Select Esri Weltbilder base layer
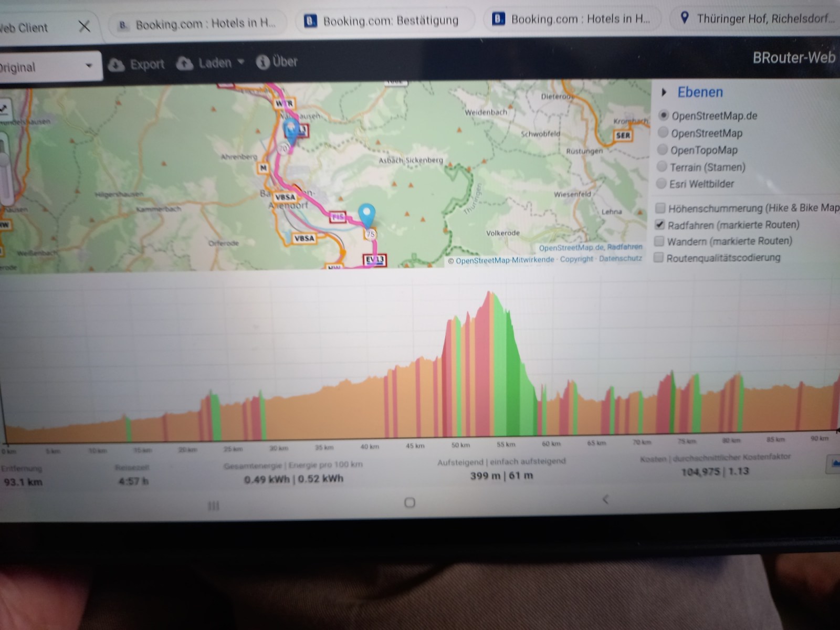Screen dimensions: 840x630 coord(662,184)
